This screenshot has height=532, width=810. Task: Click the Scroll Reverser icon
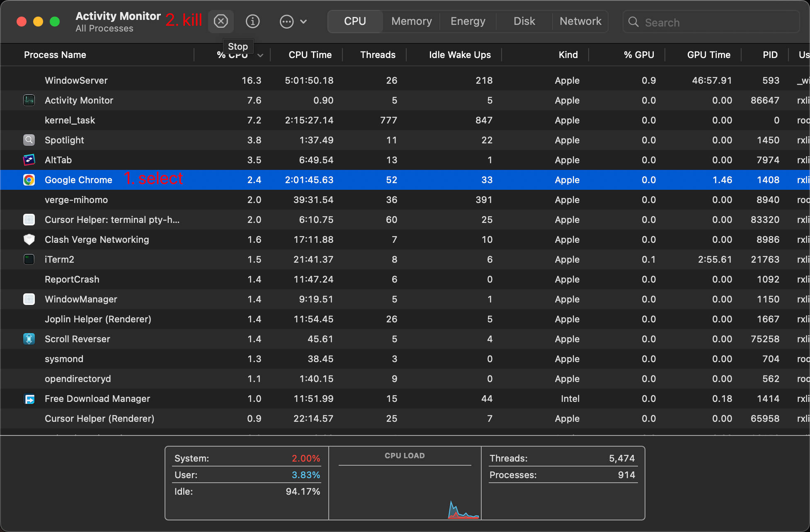(29, 339)
